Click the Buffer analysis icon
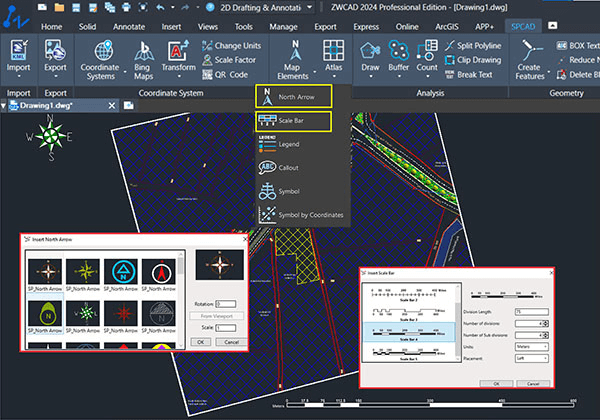This screenshot has height=420, width=600. (x=398, y=50)
